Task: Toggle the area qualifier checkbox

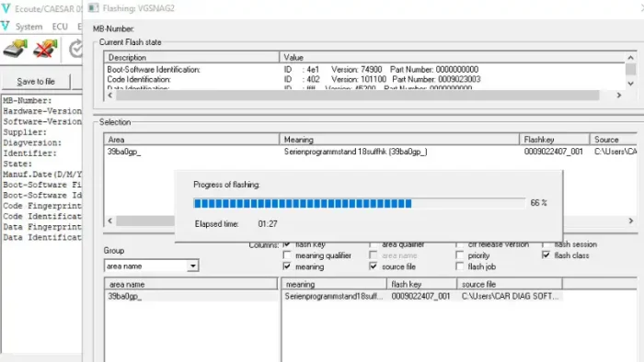Action: tap(373, 244)
